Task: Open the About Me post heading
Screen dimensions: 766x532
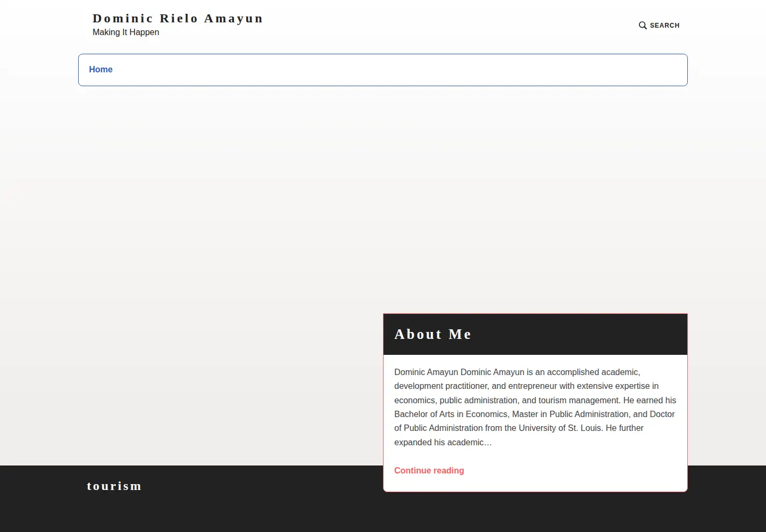Action: [x=433, y=334]
